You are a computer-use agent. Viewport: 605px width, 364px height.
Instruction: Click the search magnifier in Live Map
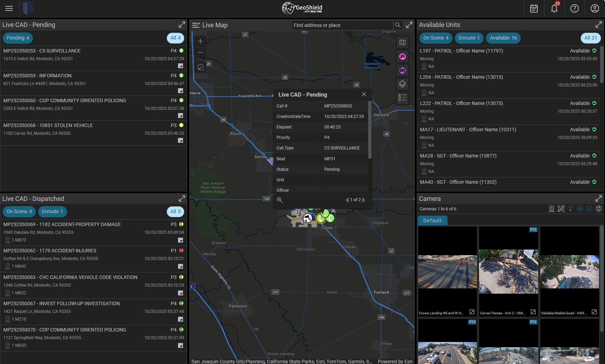click(398, 25)
